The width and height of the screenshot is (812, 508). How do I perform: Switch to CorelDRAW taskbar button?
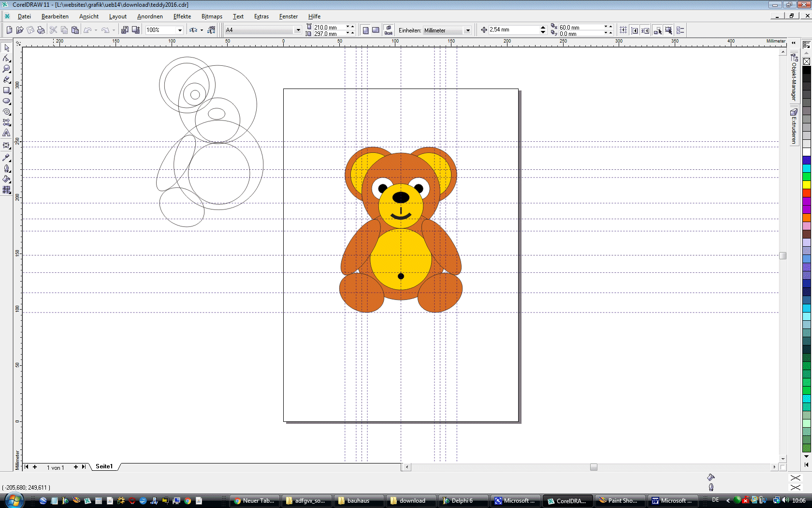pyautogui.click(x=567, y=501)
